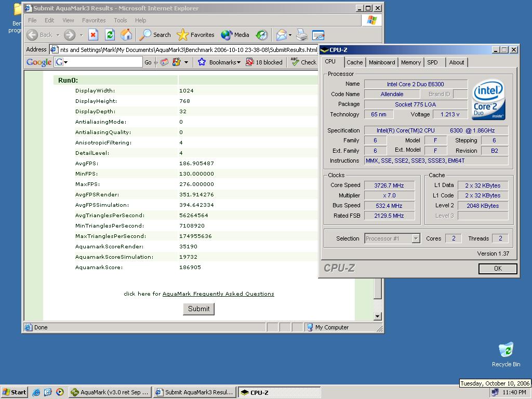Switch to the Cache tab in CPU-Z

pyautogui.click(x=354, y=62)
